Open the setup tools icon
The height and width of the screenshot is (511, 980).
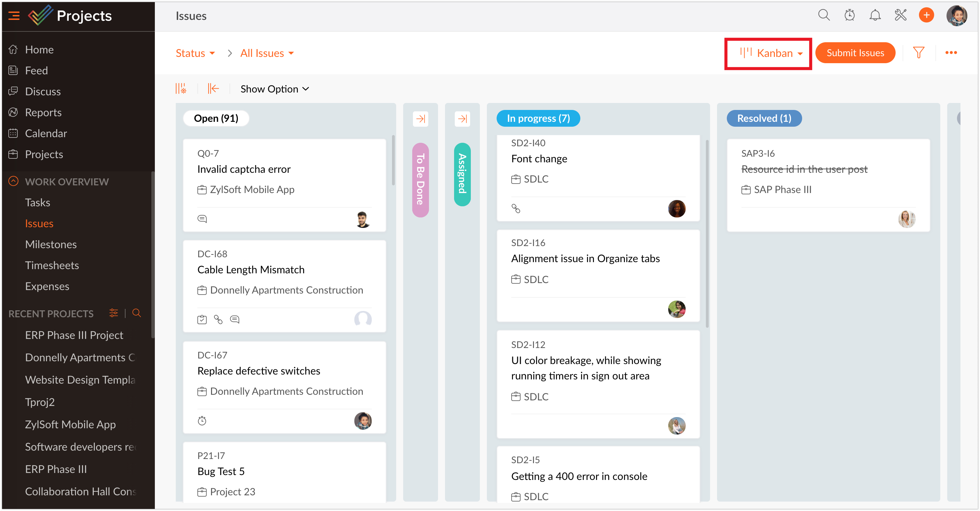pos(900,15)
